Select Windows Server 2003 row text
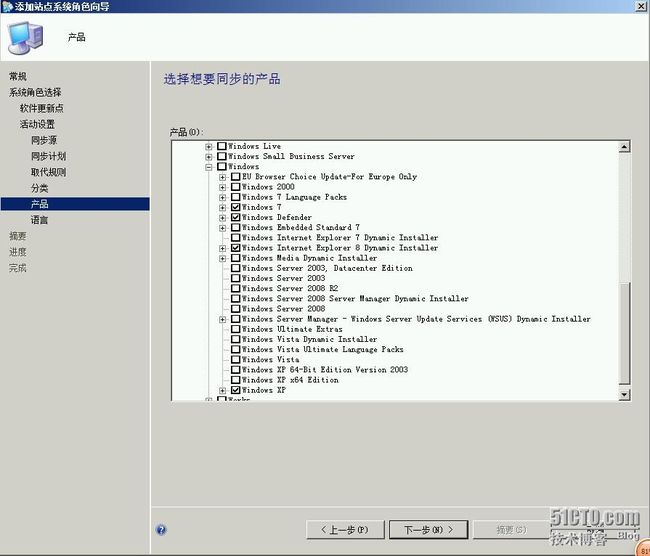 click(284, 278)
